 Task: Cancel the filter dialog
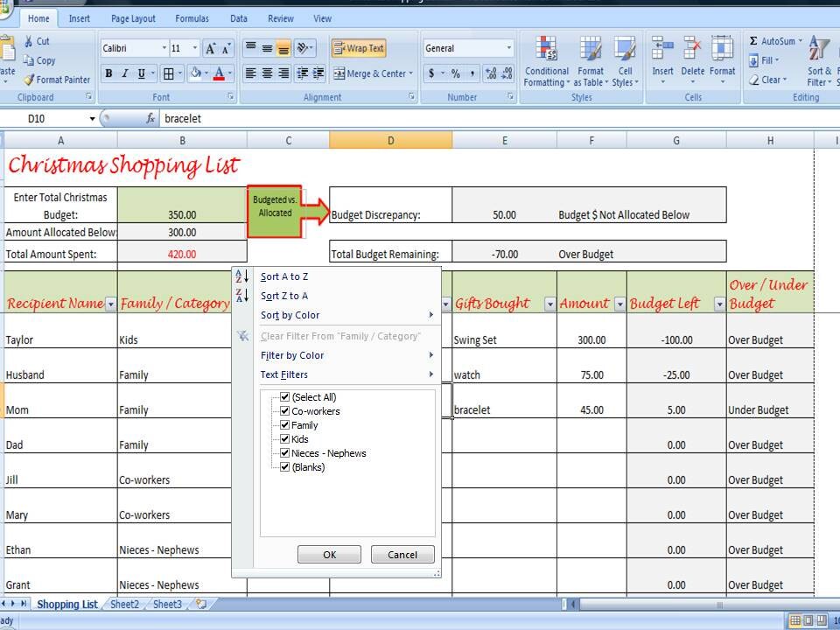402,555
